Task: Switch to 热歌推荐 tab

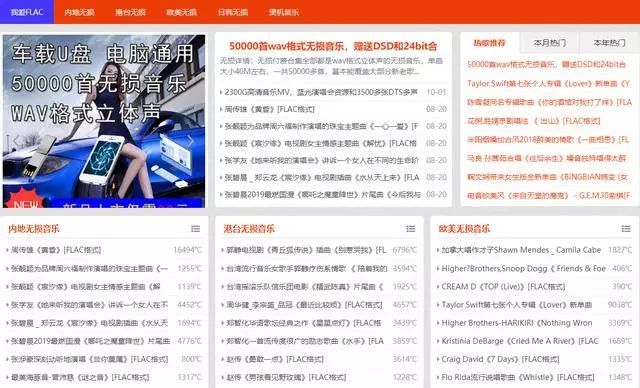Action: [490, 43]
